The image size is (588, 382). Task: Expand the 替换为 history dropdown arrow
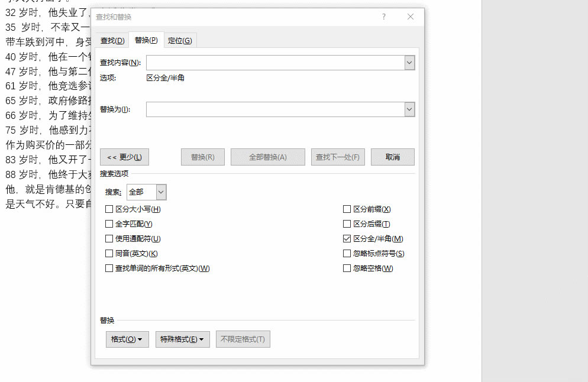point(409,109)
